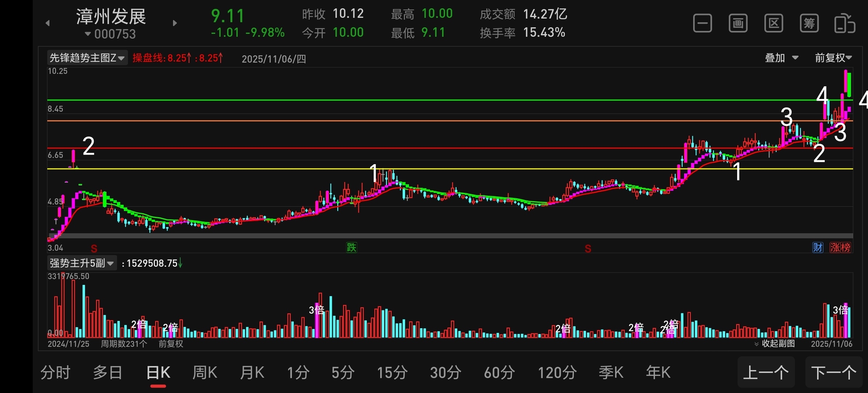Viewport: 868px width, 393px height.
Task: Expand the 叠加 overlay dropdown
Action: click(781, 58)
